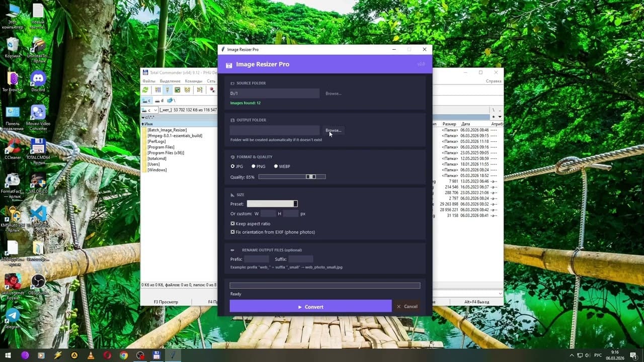The width and height of the screenshot is (644, 362).
Task: Click the FTP connect icon in Total Commander toolbar
Action: pos(199,89)
